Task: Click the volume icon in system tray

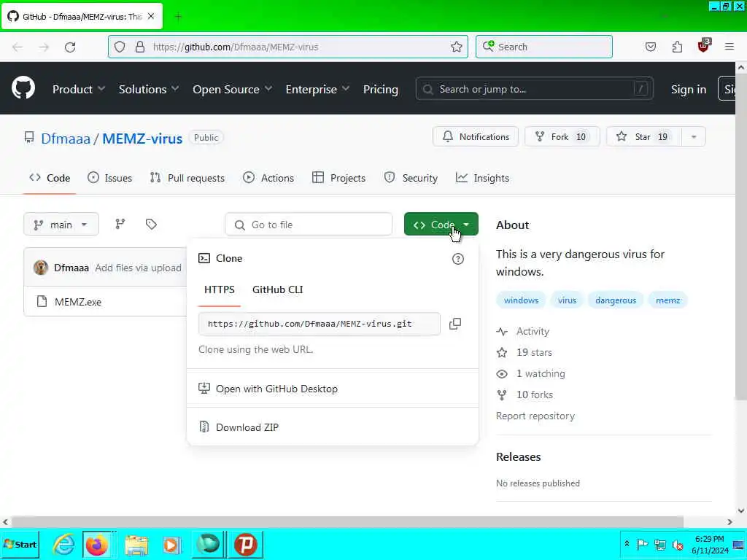Action: coord(677,544)
